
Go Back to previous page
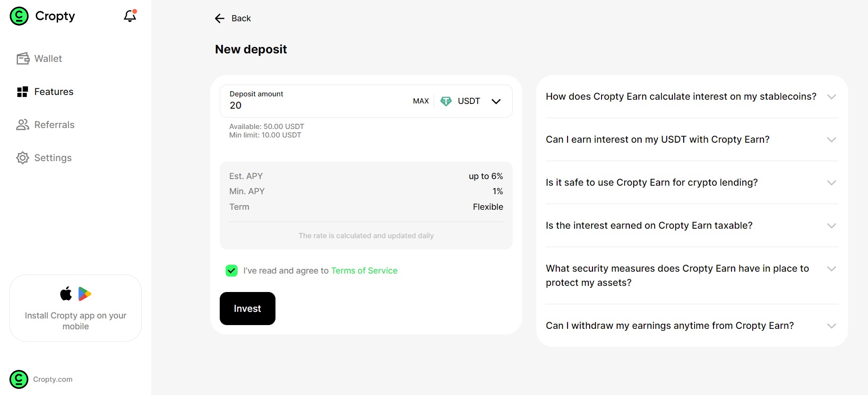(233, 18)
